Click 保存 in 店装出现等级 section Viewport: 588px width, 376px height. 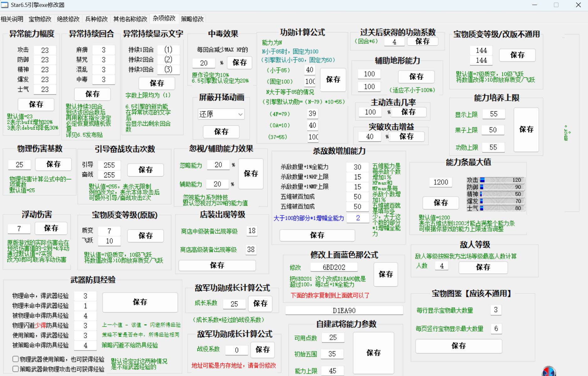(217, 265)
